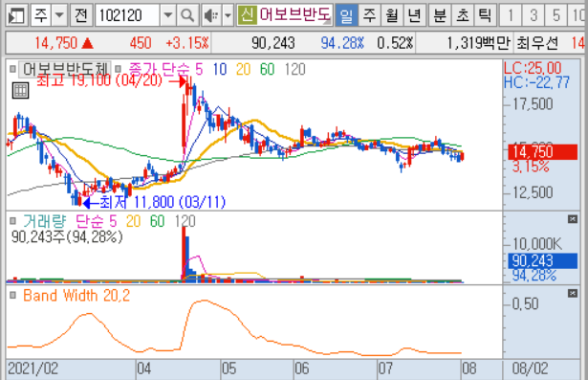Click the speaker sound icon
Image resolution: width=588 pixels, height=380 pixels.
coord(211,15)
